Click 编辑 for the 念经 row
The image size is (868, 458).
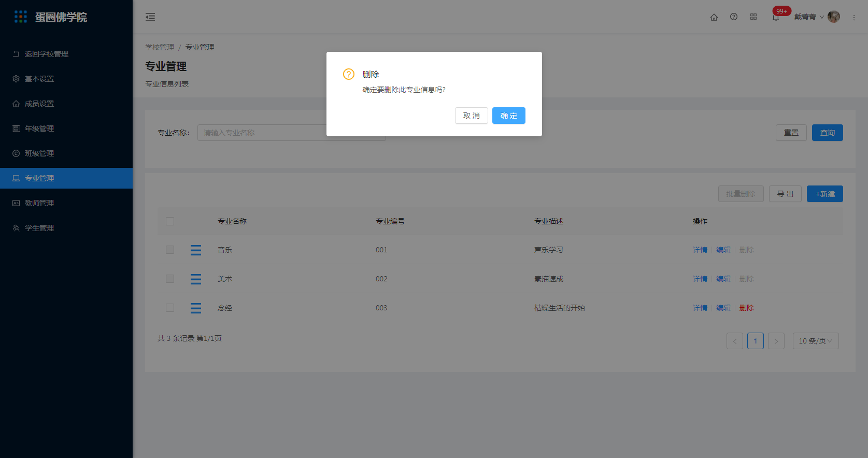tap(723, 308)
